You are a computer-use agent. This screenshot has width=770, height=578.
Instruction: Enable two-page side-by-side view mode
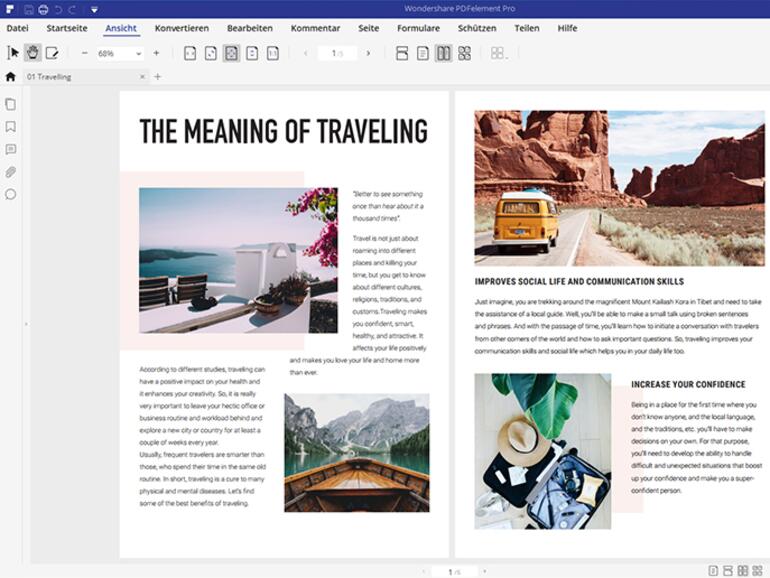(444, 53)
